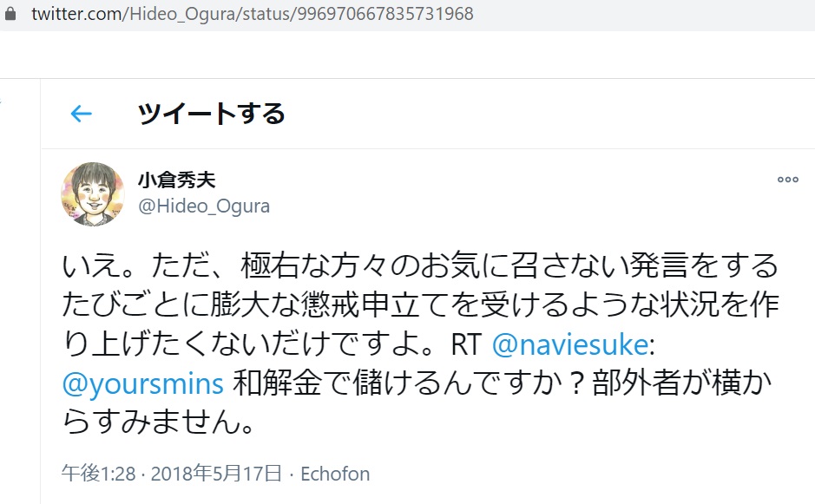The image size is (815, 504).
Task: Open the @Hideo_Ogura handle link
Action: tap(204, 206)
